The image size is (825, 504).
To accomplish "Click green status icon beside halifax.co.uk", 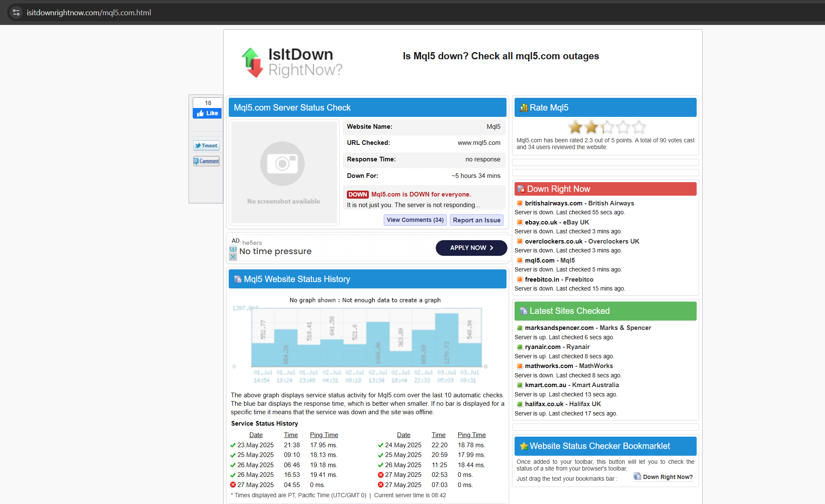I will pos(520,404).
